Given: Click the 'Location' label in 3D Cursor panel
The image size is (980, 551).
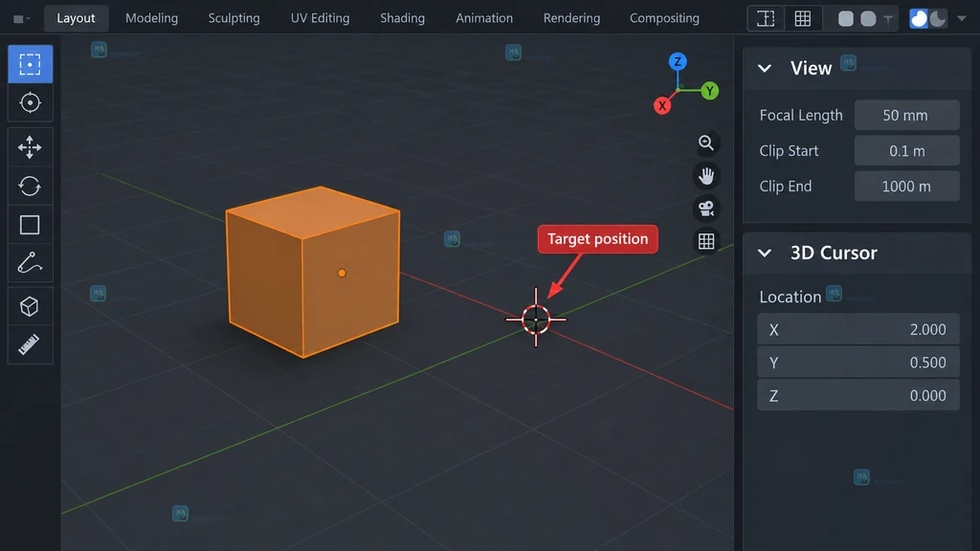Looking at the screenshot, I should pos(790,297).
